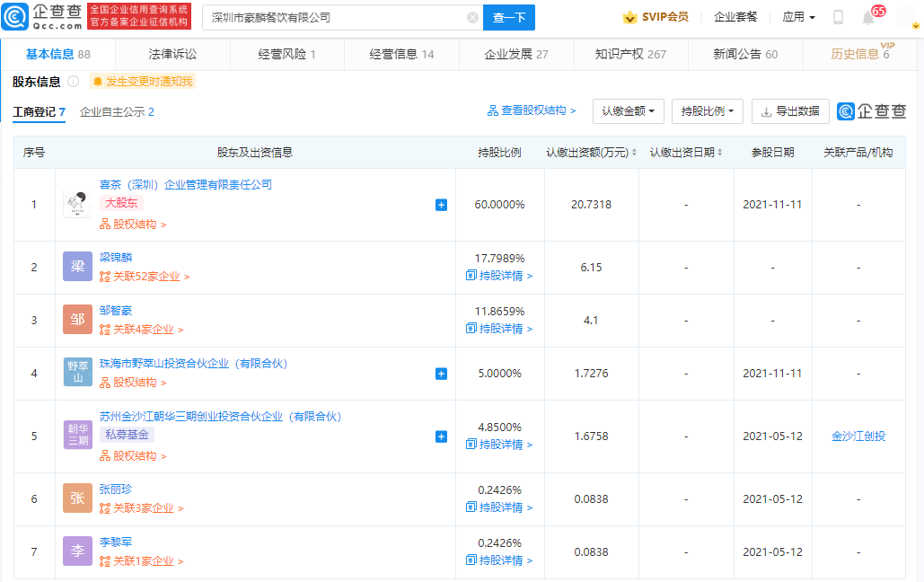Click 朝华三期 avatar icon in row 5
Viewport: 924px width, 582px height.
pos(78,436)
